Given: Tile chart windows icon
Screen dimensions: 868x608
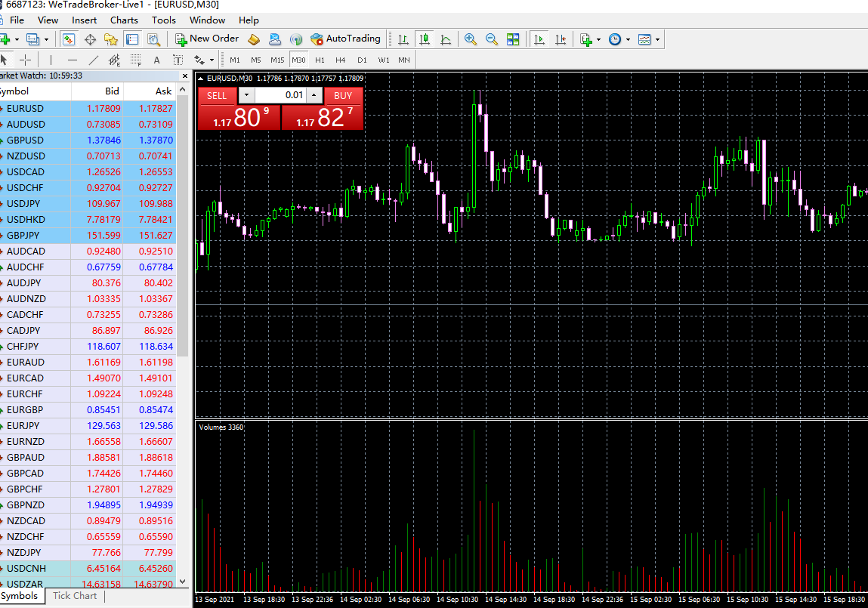Looking at the screenshot, I should (x=513, y=39).
